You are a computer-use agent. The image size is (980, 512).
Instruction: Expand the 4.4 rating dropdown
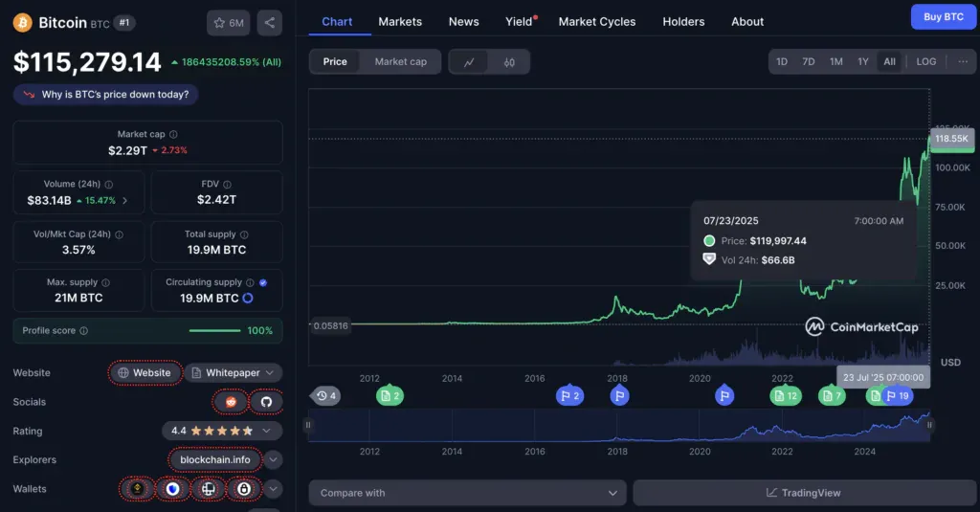[x=222, y=431]
